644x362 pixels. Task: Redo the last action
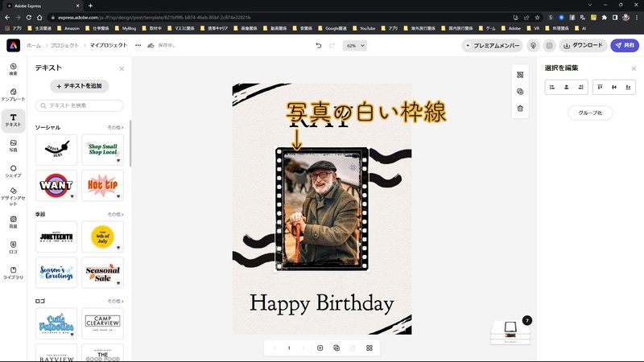332,46
